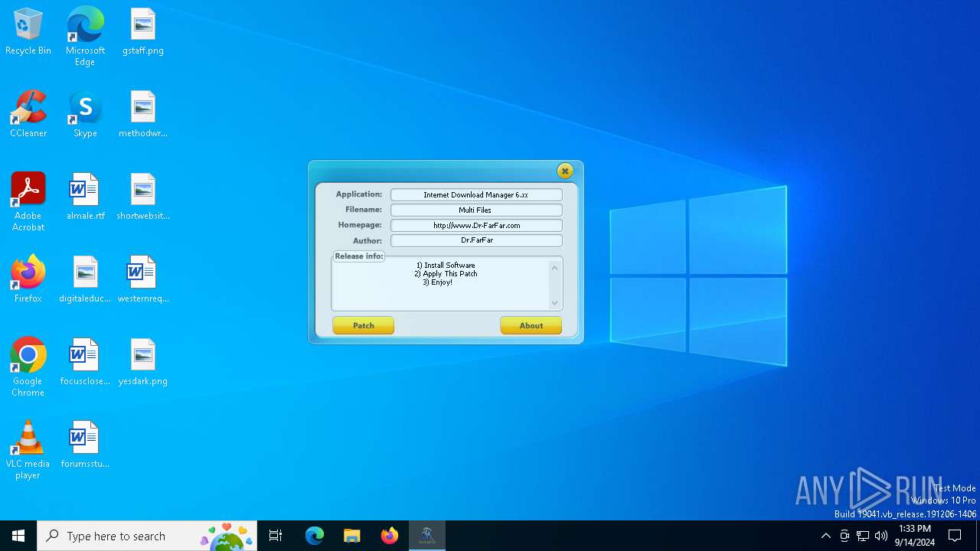Open Task View from the taskbar

point(276,536)
